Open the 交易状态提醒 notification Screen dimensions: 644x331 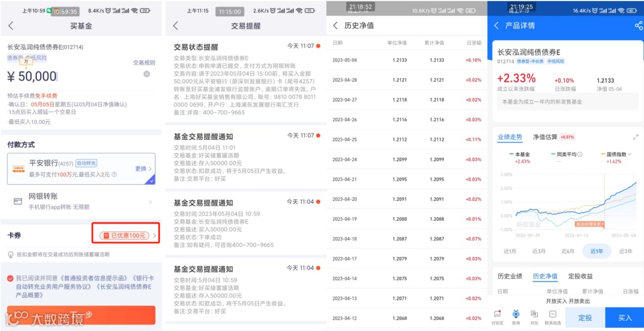(x=246, y=79)
